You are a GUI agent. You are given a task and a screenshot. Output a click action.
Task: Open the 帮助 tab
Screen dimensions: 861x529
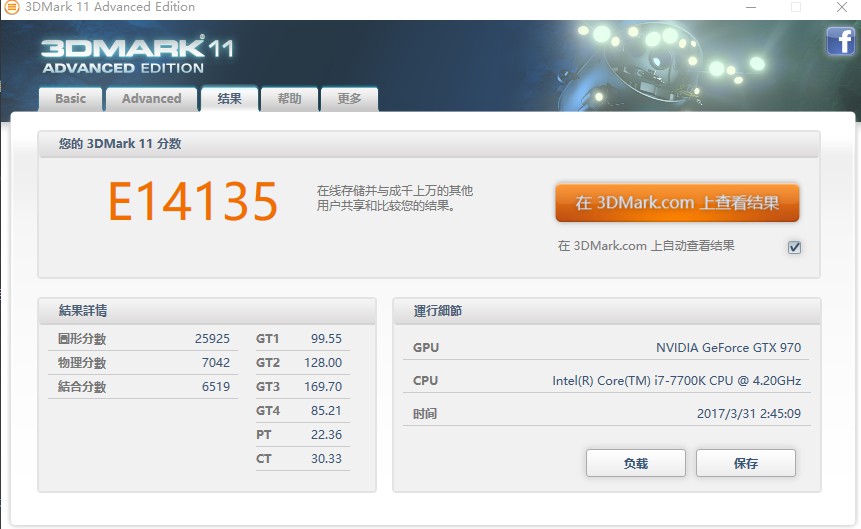[x=289, y=99]
